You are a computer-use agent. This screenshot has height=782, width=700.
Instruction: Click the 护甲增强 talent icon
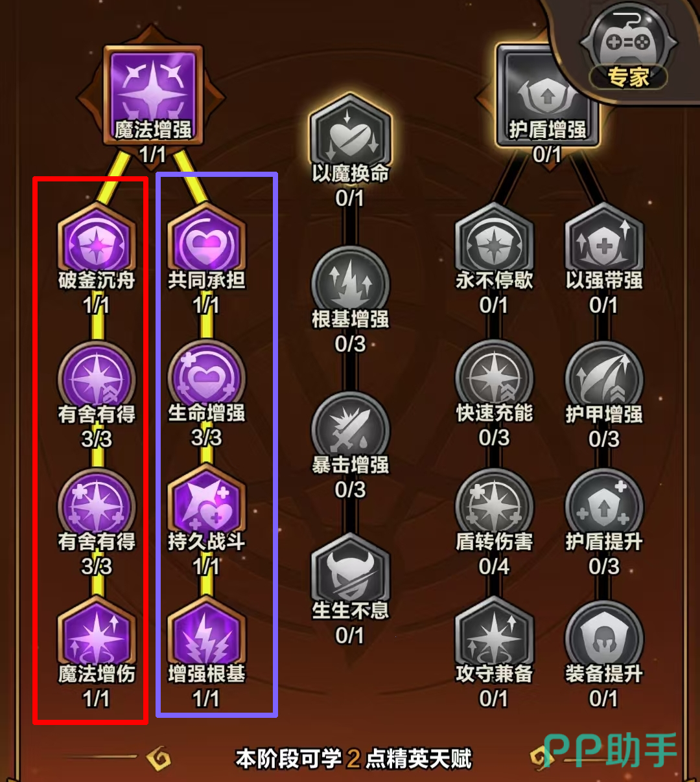point(603,376)
